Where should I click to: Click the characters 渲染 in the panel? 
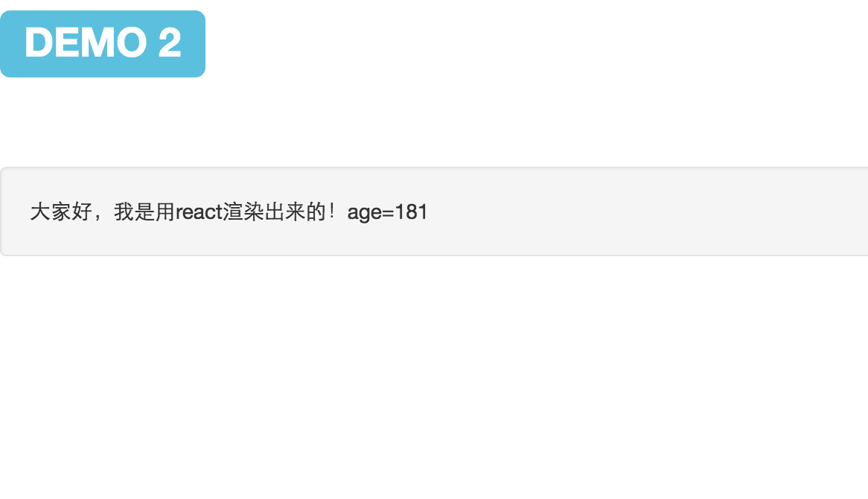tap(243, 212)
